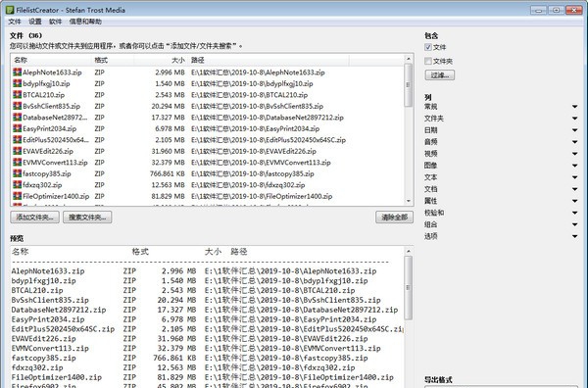Expand the 视频 column section

(574, 154)
